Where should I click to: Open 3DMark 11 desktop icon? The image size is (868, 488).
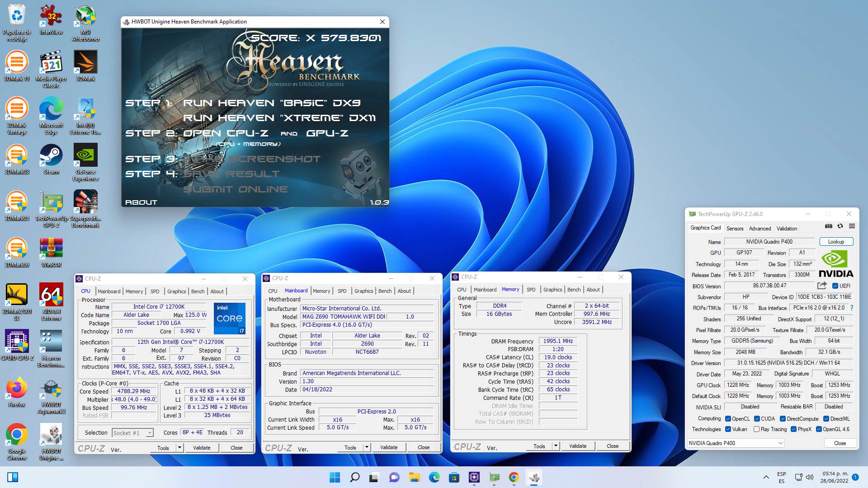(17, 66)
